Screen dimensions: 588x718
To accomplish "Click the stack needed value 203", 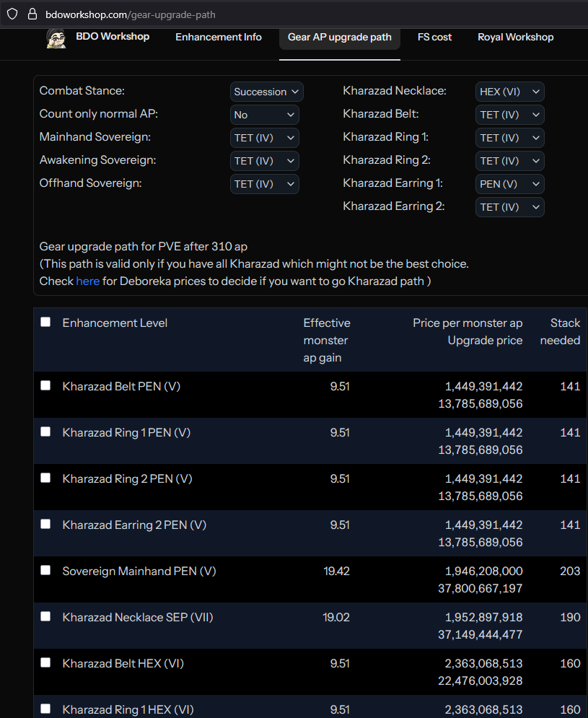I will pos(570,572).
